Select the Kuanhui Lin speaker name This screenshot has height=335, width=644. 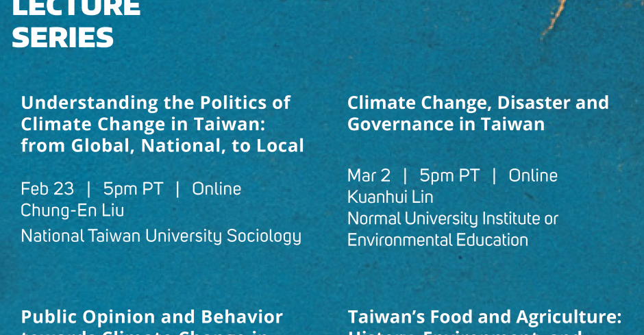[x=391, y=197]
